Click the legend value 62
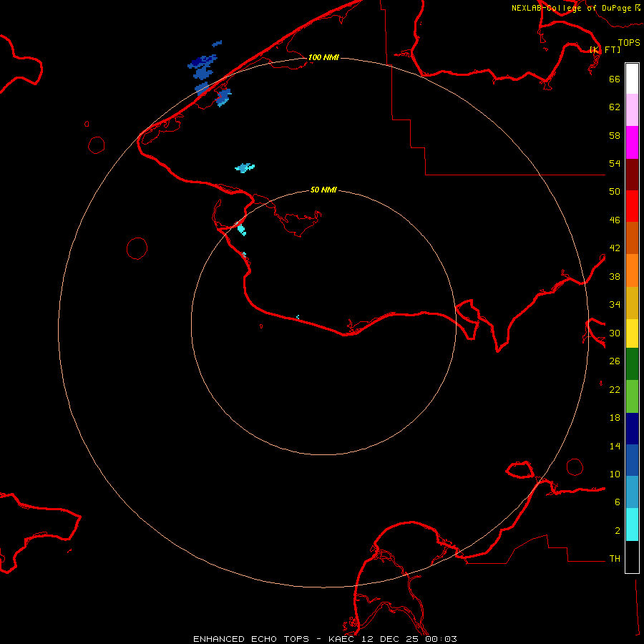 point(615,107)
